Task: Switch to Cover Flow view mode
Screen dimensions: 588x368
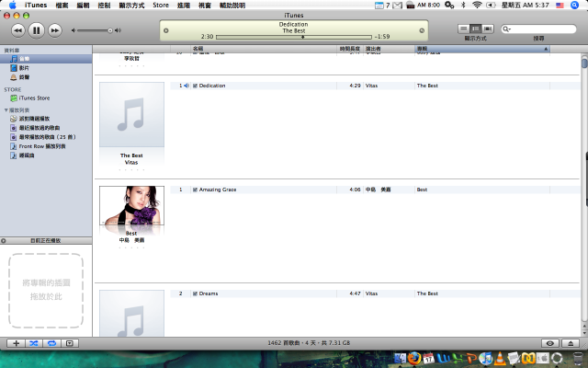Action: click(488, 29)
